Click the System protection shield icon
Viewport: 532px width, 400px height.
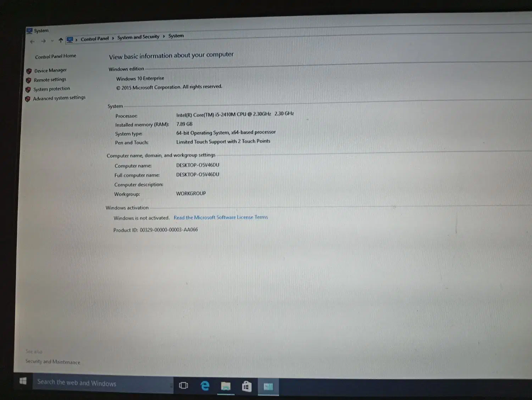pyautogui.click(x=28, y=89)
